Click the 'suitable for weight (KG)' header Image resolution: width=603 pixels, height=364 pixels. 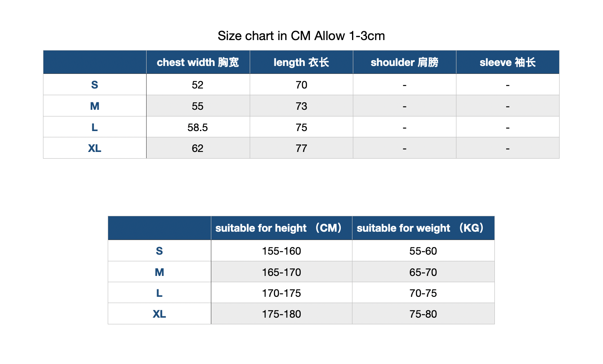click(x=423, y=228)
